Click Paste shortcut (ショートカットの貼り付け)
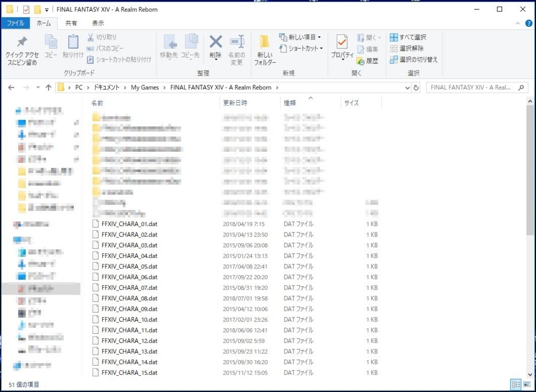The width and height of the screenshot is (536, 392). (x=119, y=60)
